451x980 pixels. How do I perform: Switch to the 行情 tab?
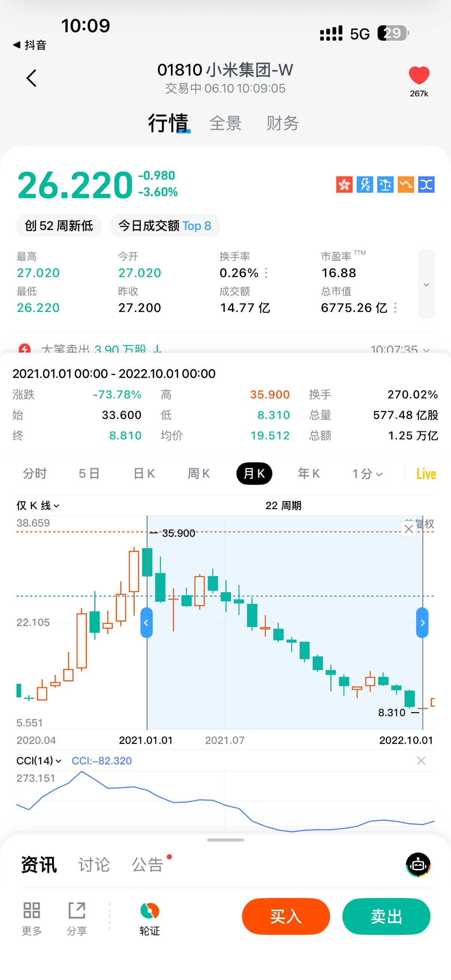169,123
